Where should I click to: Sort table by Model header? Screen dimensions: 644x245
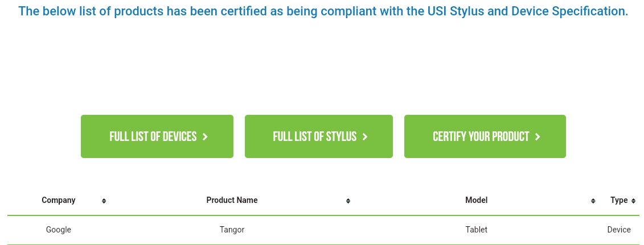pyautogui.click(x=476, y=200)
